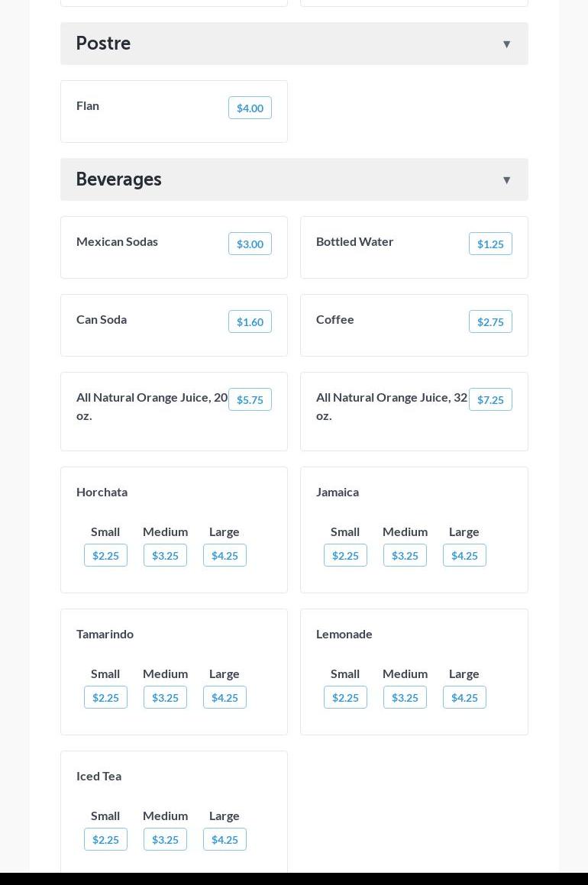Order 20 oz. Orange Juice for $5.75

[250, 400]
